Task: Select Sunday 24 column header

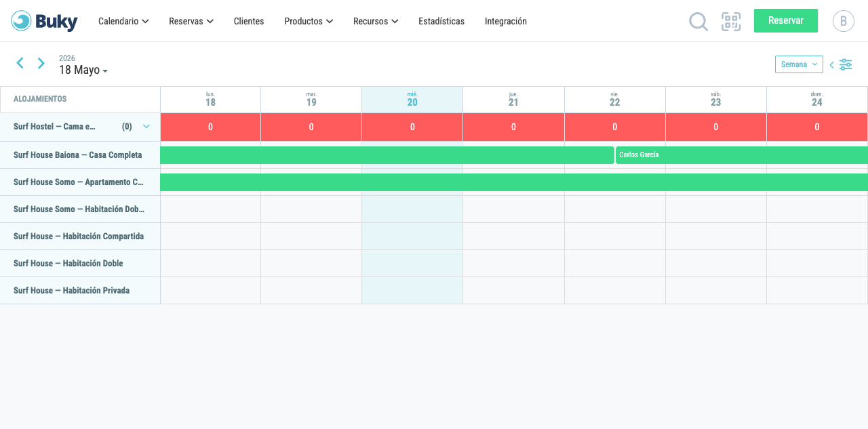Action: [x=817, y=100]
